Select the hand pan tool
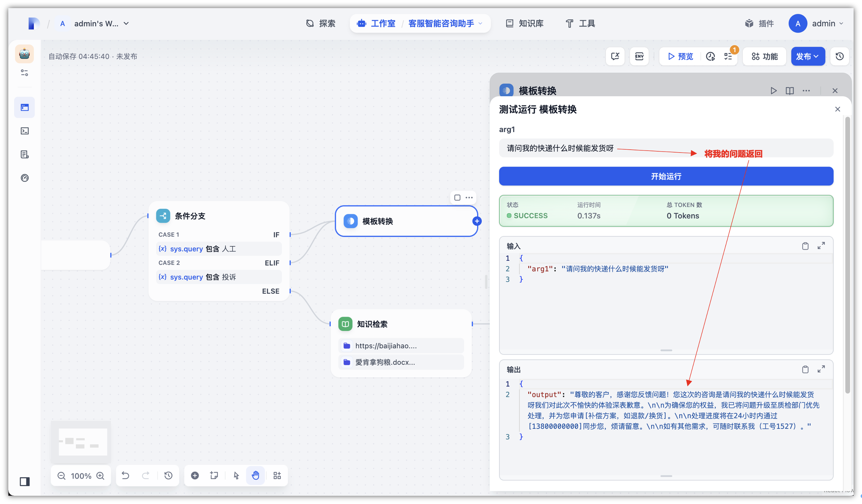Viewport: 862px width, 504px height. [256, 475]
